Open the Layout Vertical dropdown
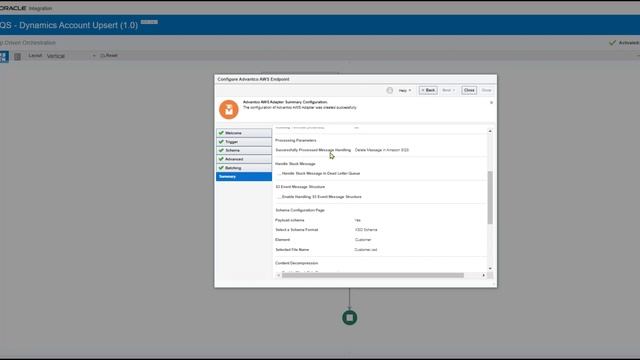 click(x=71, y=56)
